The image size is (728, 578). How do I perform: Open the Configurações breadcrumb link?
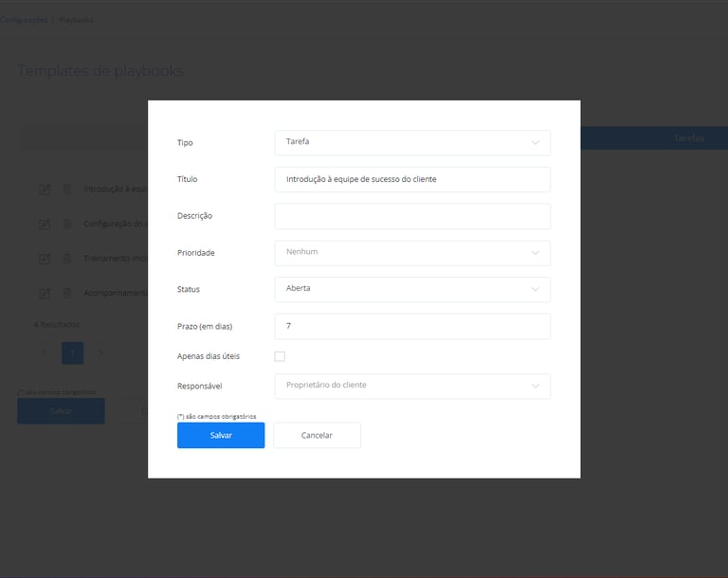(x=23, y=20)
